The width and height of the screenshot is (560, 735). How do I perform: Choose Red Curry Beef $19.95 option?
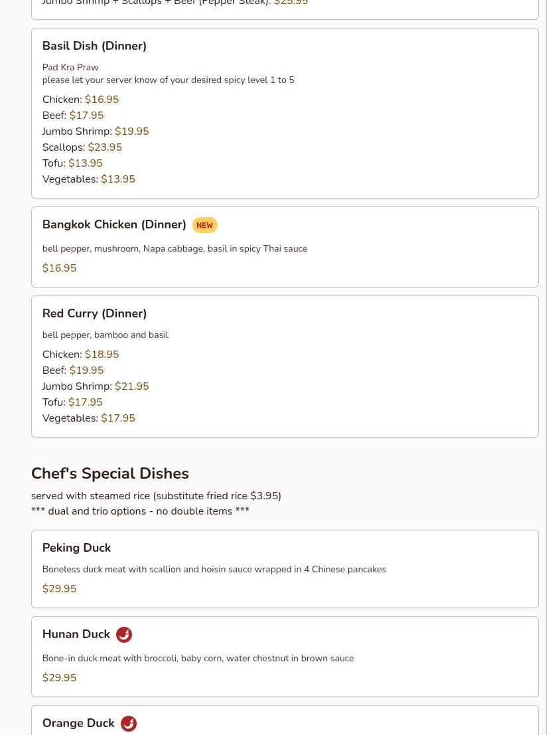72,370
